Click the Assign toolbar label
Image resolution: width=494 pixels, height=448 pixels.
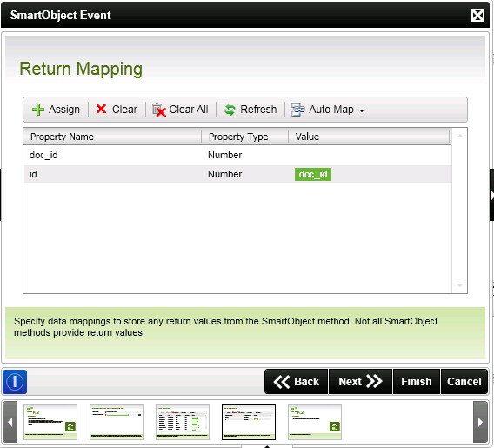coord(64,110)
